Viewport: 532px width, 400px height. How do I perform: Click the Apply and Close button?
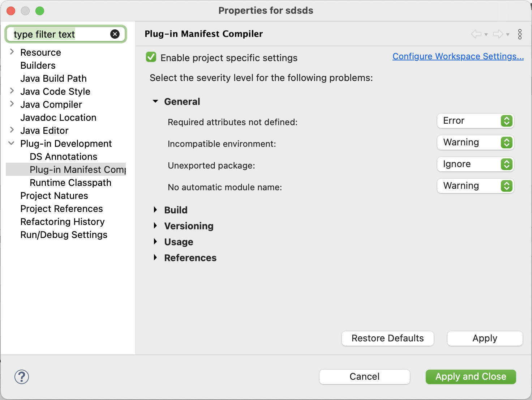[x=471, y=376]
